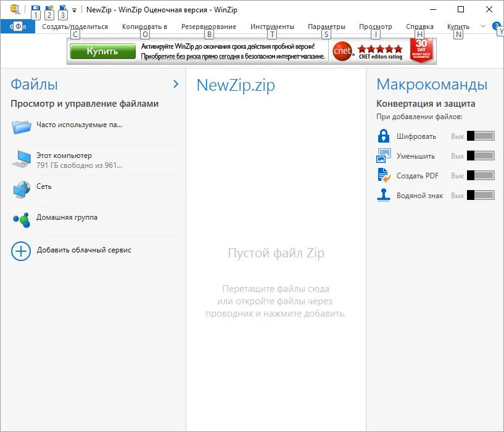Click the Домашняя группа icon
This screenshot has height=432, width=504.
coord(22,220)
